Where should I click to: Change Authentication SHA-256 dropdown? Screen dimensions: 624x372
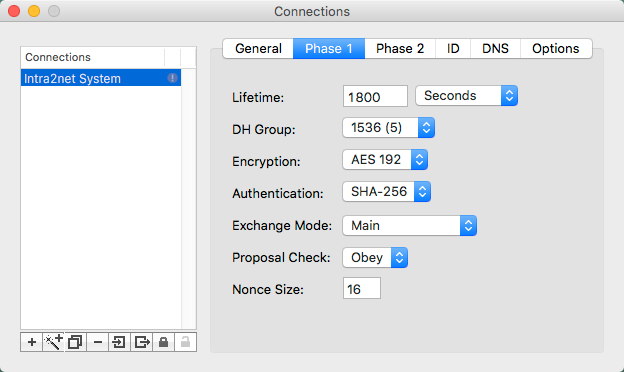click(x=386, y=192)
